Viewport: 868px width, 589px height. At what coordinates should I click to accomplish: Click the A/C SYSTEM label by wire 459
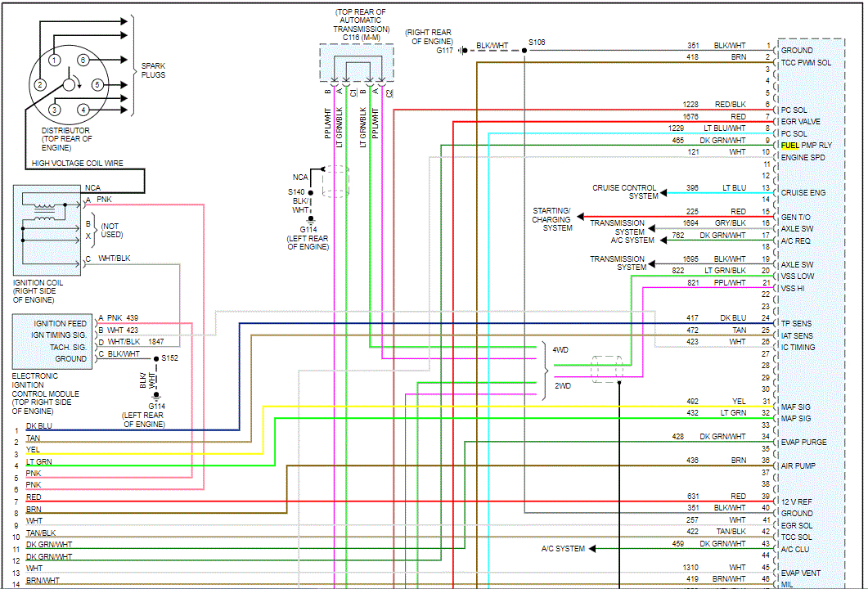click(x=563, y=549)
